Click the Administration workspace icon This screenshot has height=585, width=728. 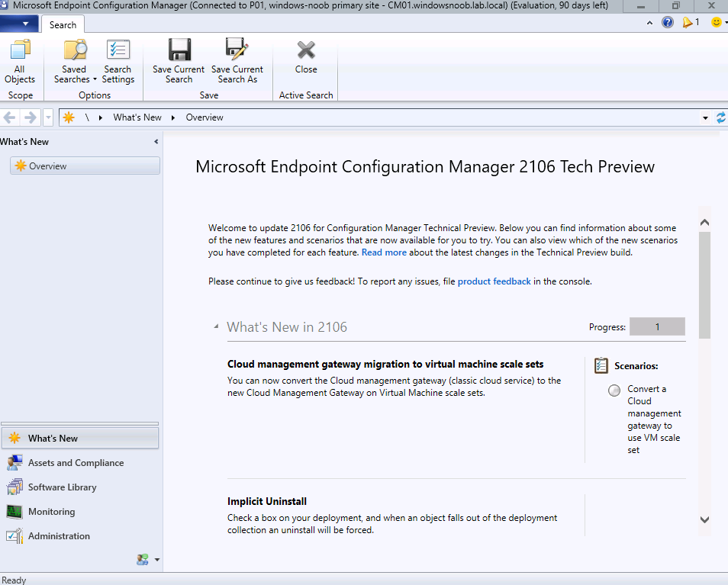point(14,536)
